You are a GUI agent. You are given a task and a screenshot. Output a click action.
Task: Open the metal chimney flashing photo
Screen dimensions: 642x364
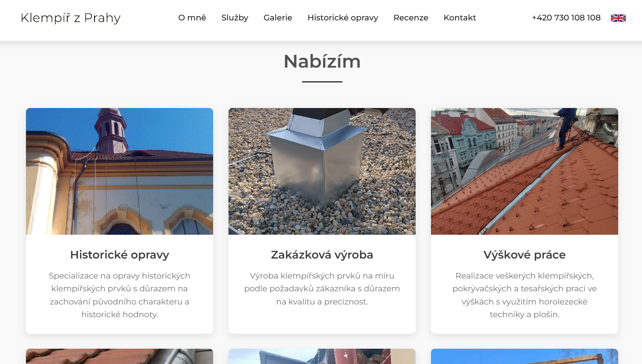(322, 171)
